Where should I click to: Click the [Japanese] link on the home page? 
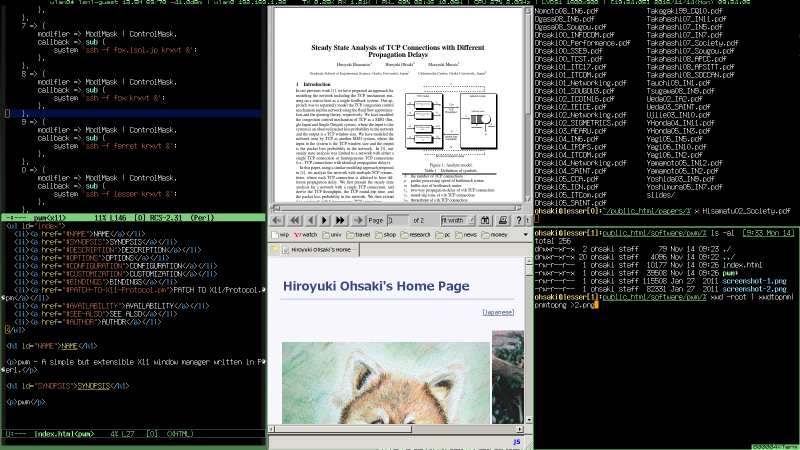coord(498,312)
